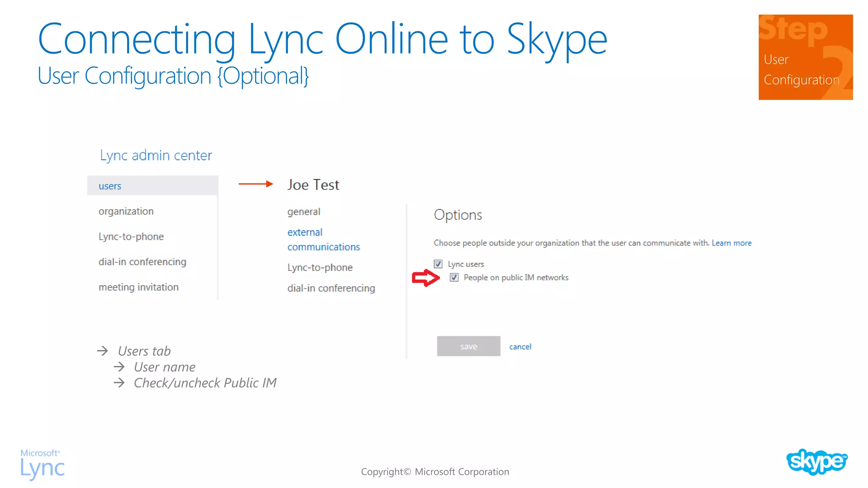Cancel the options changes
Image resolution: width=868 pixels, height=488 pixels.
(x=520, y=347)
